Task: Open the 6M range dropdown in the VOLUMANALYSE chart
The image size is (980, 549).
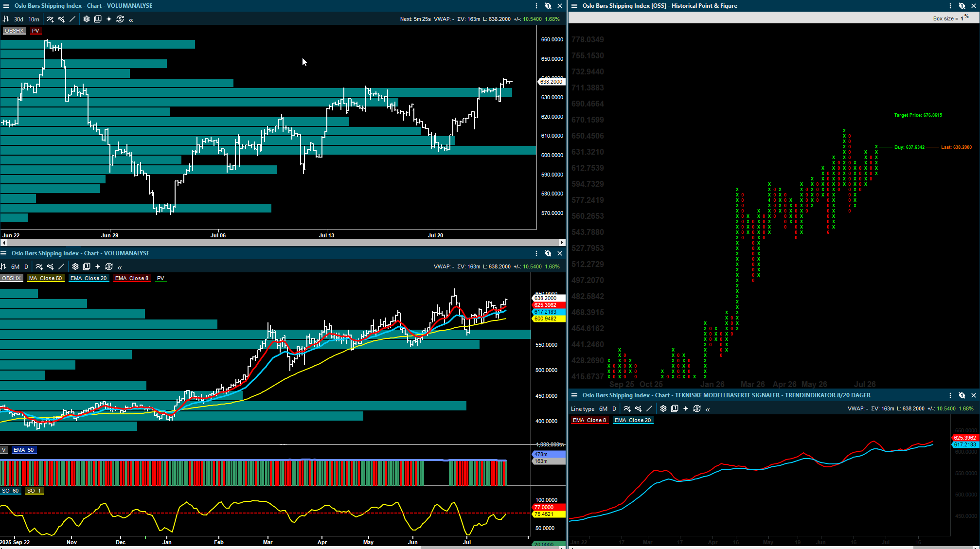Action: coord(16,267)
